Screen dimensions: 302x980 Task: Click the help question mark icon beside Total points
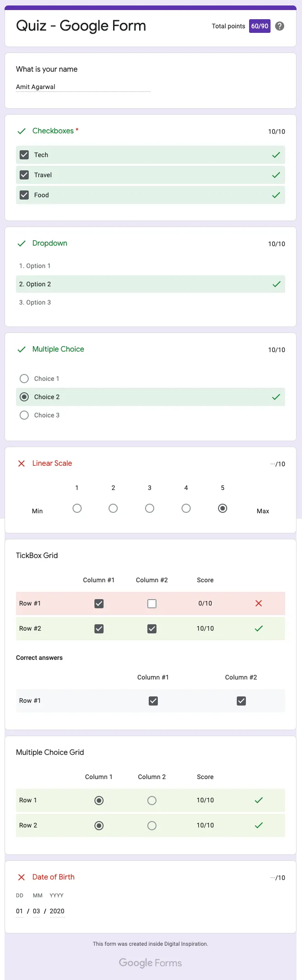point(280,26)
